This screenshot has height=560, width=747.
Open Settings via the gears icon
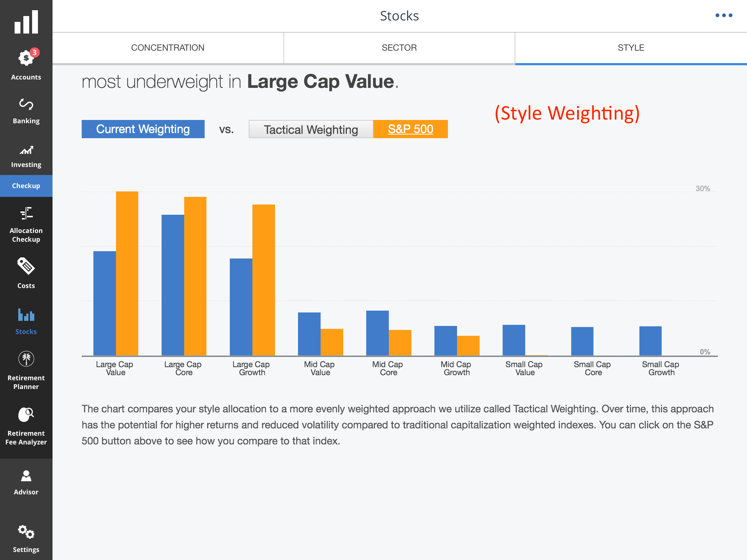click(26, 532)
